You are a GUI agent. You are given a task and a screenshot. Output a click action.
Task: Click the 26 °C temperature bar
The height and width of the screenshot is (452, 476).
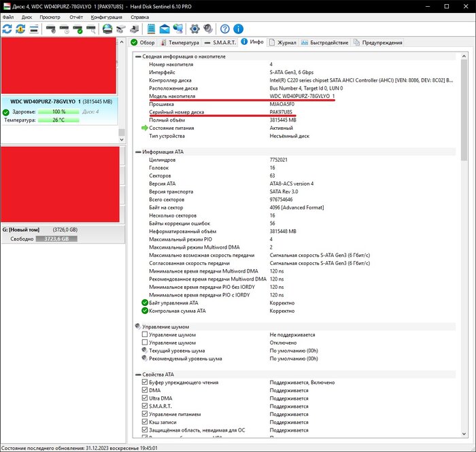pyautogui.click(x=58, y=120)
